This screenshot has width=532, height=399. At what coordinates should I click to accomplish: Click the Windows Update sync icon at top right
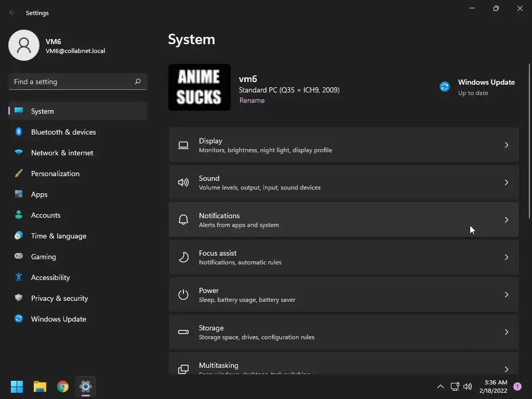445,87
